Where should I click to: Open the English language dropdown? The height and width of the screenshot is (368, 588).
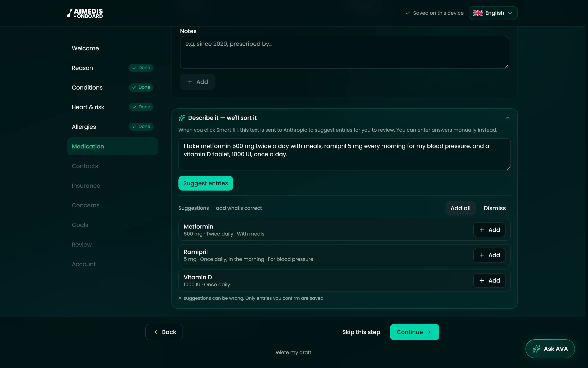point(493,13)
